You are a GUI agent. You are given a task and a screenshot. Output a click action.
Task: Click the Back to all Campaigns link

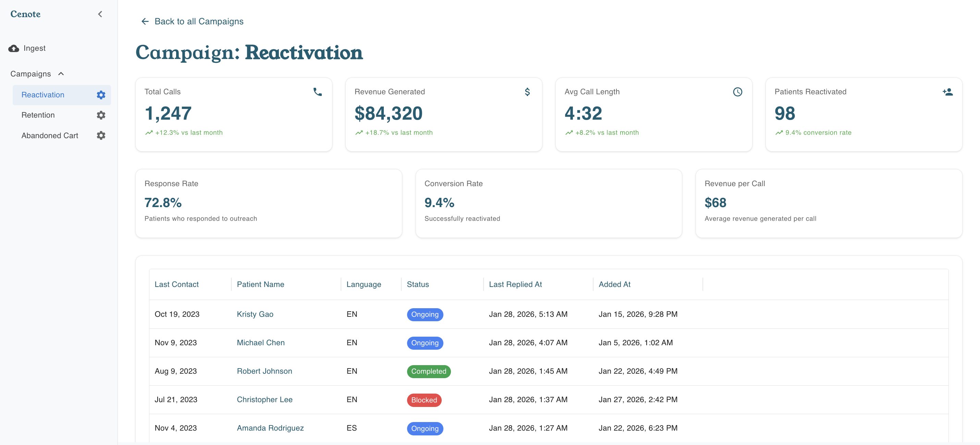click(199, 21)
